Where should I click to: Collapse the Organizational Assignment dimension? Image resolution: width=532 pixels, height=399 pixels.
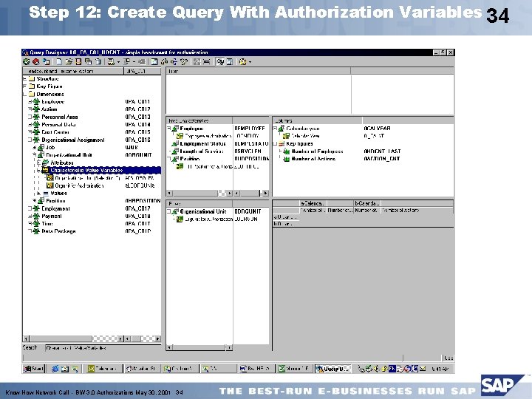coord(30,140)
